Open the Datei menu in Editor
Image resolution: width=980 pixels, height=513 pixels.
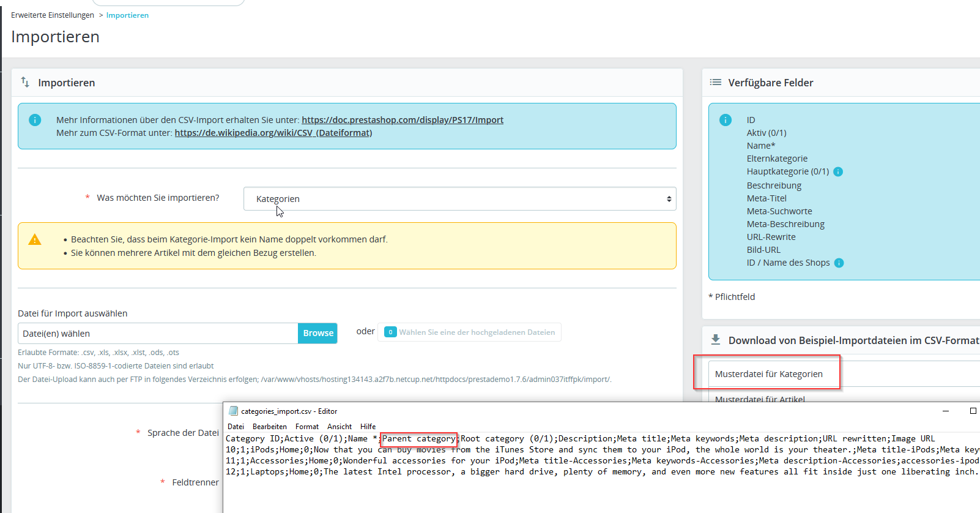(236, 427)
